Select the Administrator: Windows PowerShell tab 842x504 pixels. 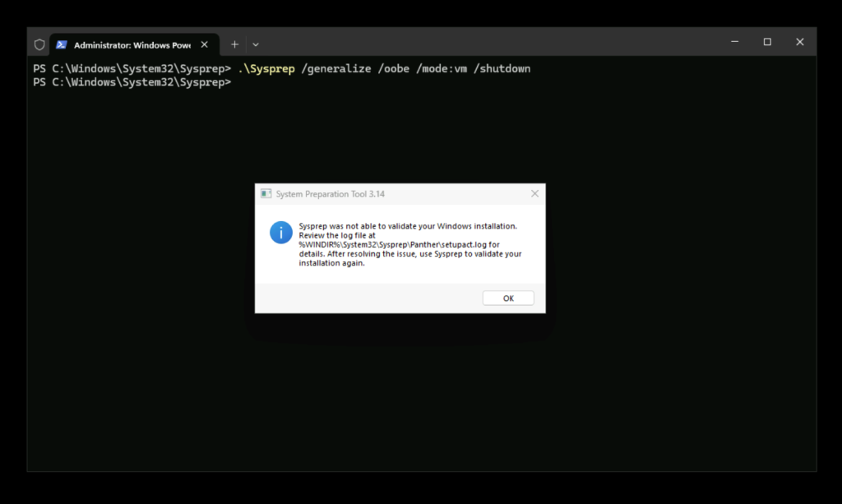[x=134, y=44]
